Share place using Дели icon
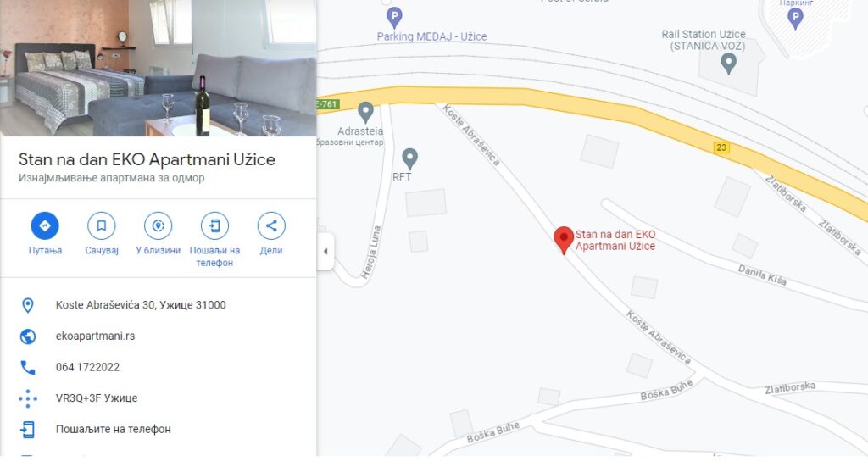The height and width of the screenshot is (467, 868). point(271,225)
